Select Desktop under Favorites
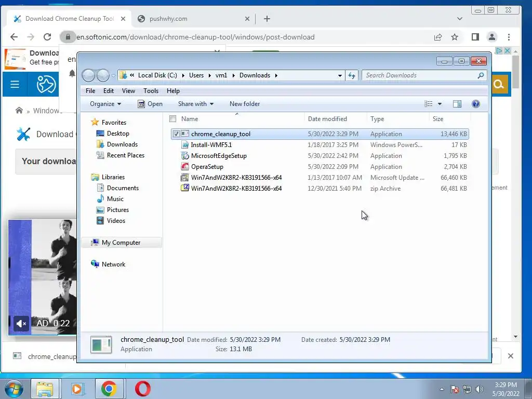 coord(118,134)
